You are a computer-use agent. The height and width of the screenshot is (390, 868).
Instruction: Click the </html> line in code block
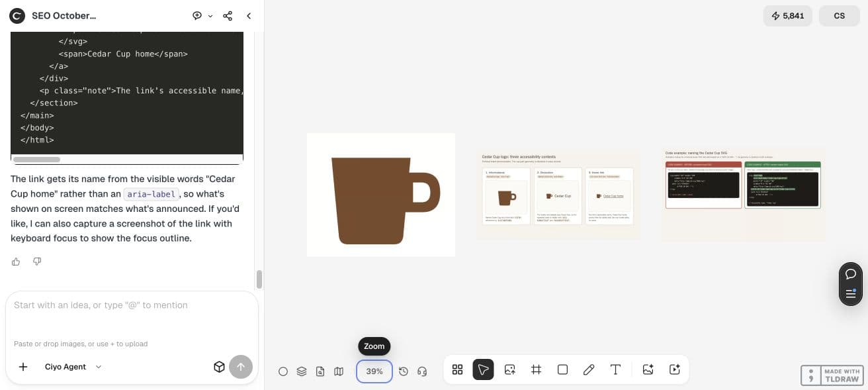coord(37,140)
